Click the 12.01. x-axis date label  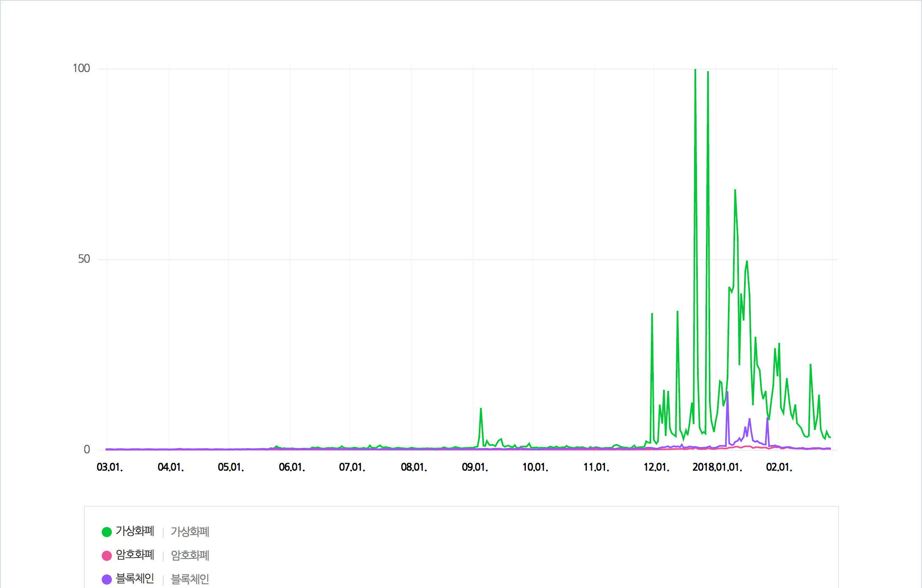tap(656, 467)
